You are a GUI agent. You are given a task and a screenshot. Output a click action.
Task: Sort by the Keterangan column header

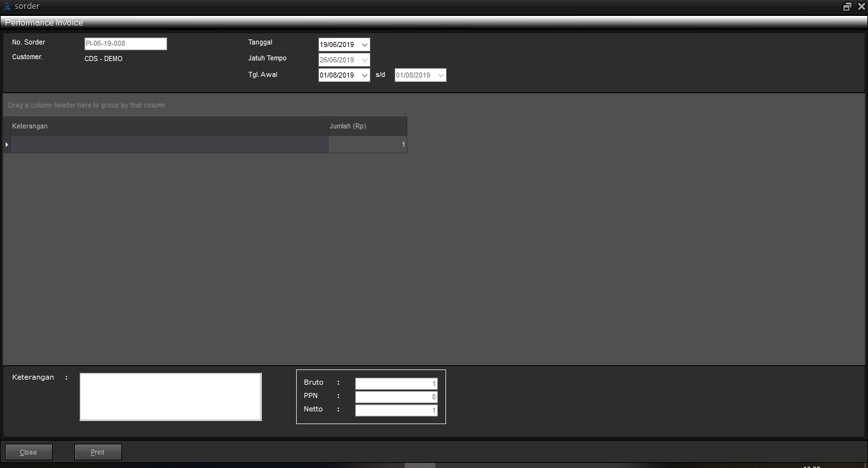[169, 126]
